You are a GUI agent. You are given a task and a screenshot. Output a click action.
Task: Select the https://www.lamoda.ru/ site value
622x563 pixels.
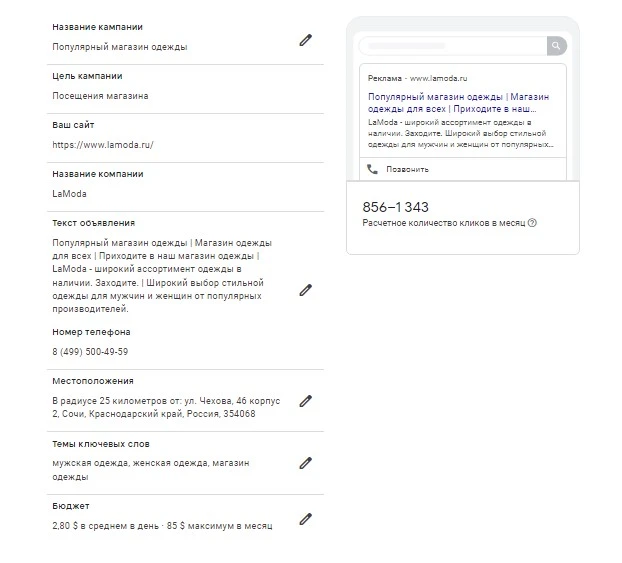(x=103, y=145)
